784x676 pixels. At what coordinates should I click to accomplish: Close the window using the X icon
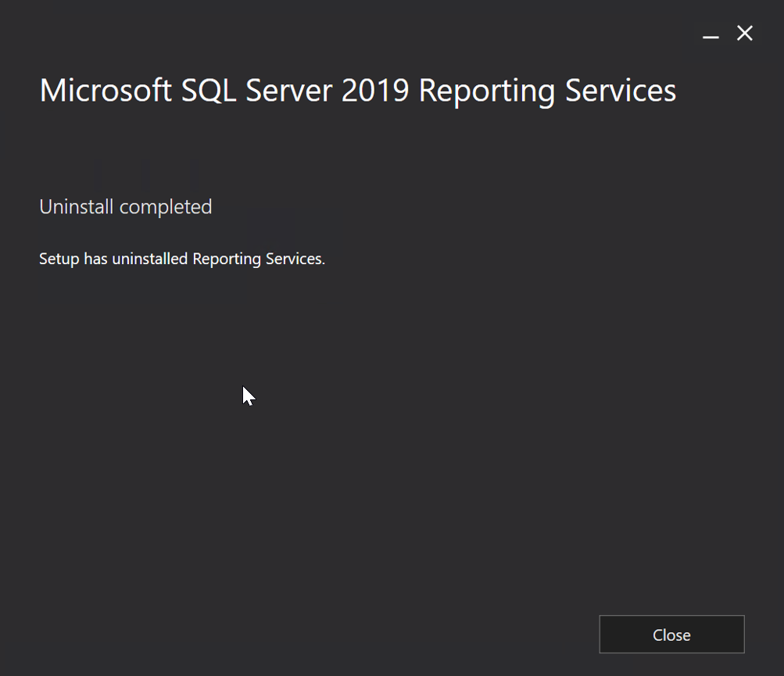744,34
